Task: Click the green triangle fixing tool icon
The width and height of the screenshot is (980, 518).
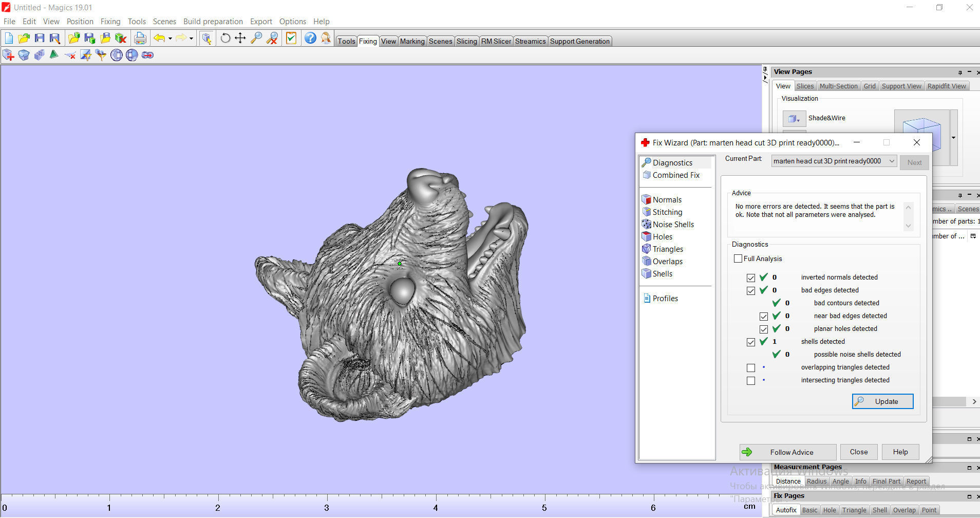Action: click(x=54, y=55)
